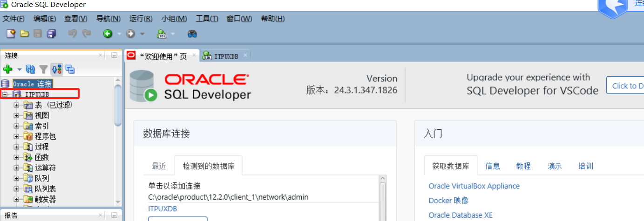Expand the 运算符 node
Viewport: 644px width, 221px height.
pyautogui.click(x=17, y=167)
